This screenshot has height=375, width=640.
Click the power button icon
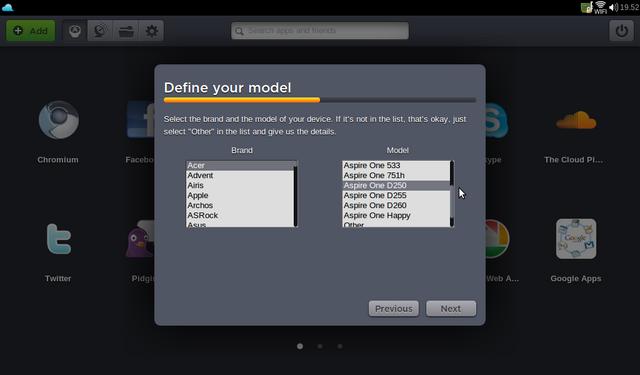pos(622,31)
